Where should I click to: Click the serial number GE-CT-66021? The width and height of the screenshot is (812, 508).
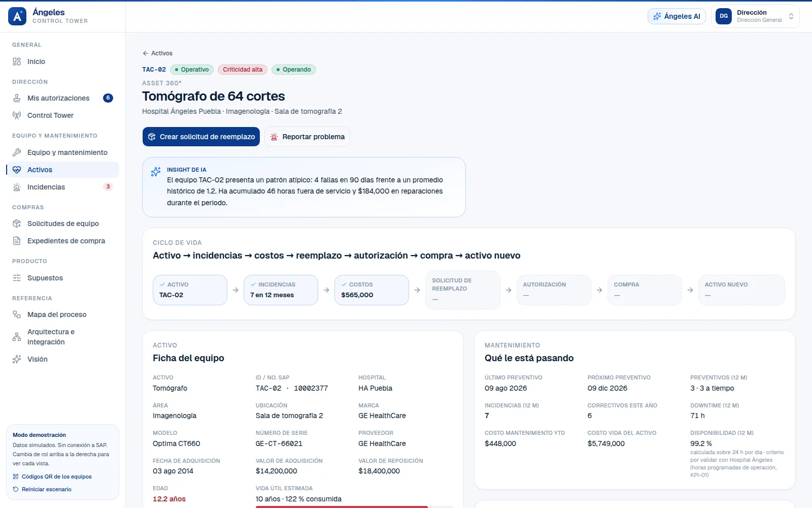click(x=279, y=443)
